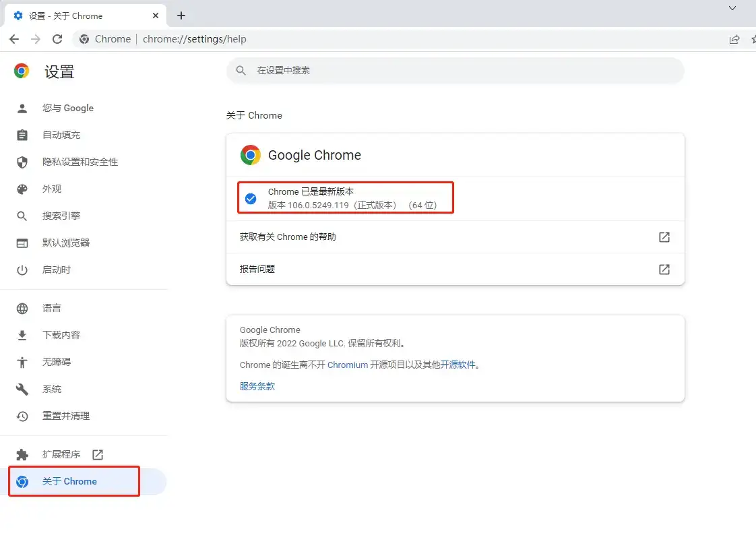Open a new tab with plus button
The image size is (756, 558).
point(181,15)
